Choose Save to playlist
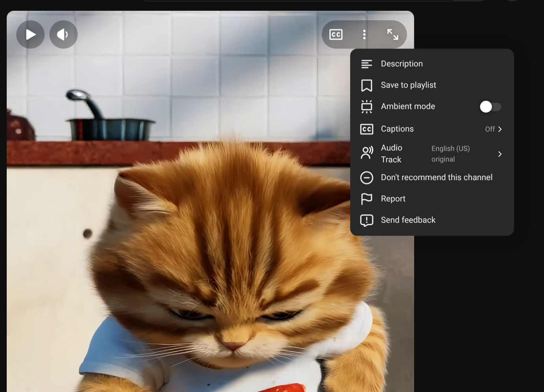This screenshot has width=544, height=392. (x=432, y=85)
